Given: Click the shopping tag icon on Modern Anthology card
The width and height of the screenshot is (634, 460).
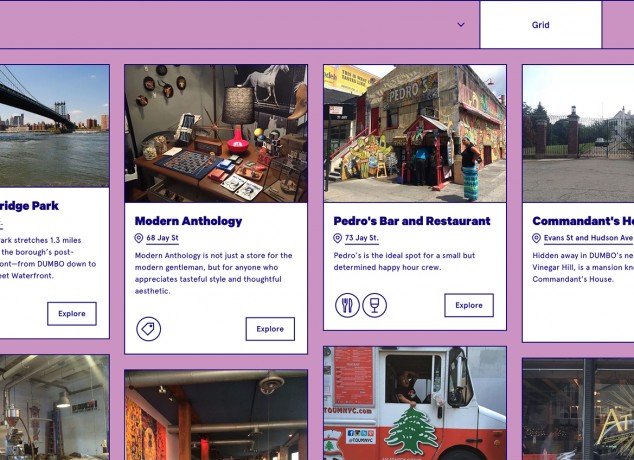Looking at the screenshot, I should pyautogui.click(x=148, y=329).
